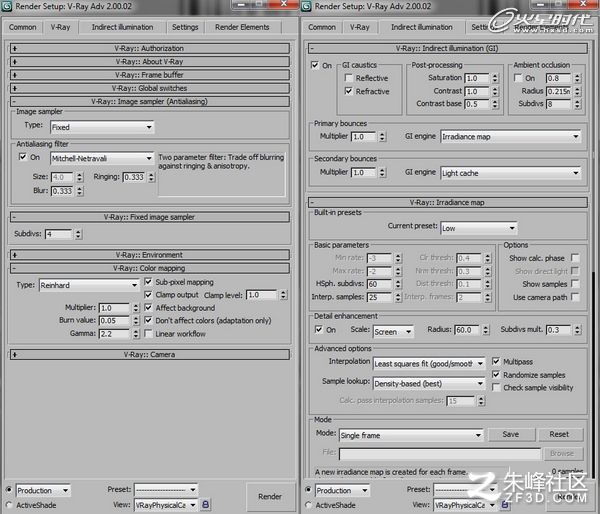This screenshot has width=600, height=514.
Task: Open Indirect illumination tab in left window
Action: click(x=122, y=27)
